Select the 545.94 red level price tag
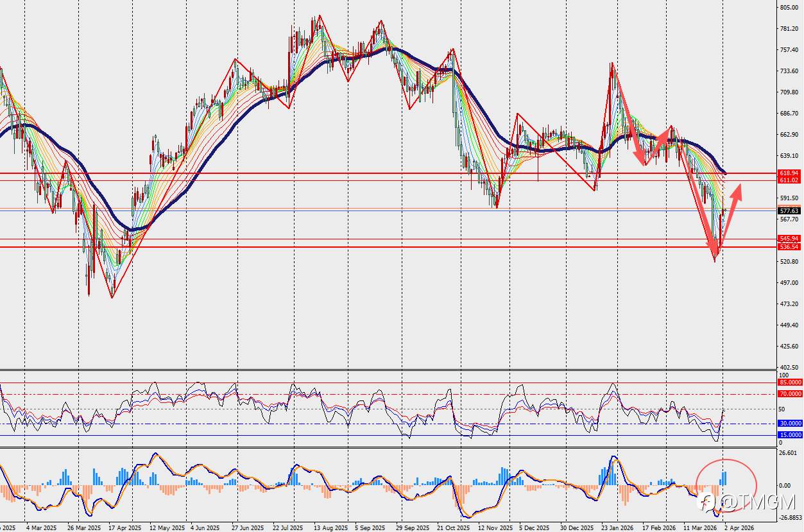Viewport: 804px width, 532px height. 789,239
